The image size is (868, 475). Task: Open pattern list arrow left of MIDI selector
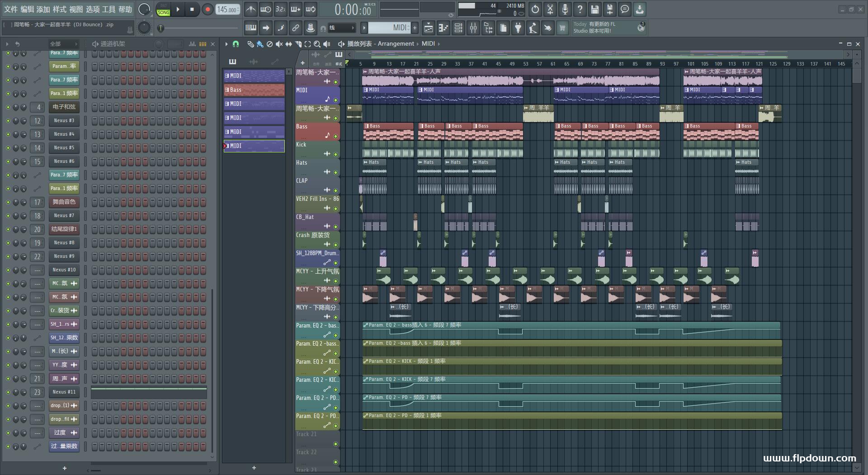[x=364, y=28]
